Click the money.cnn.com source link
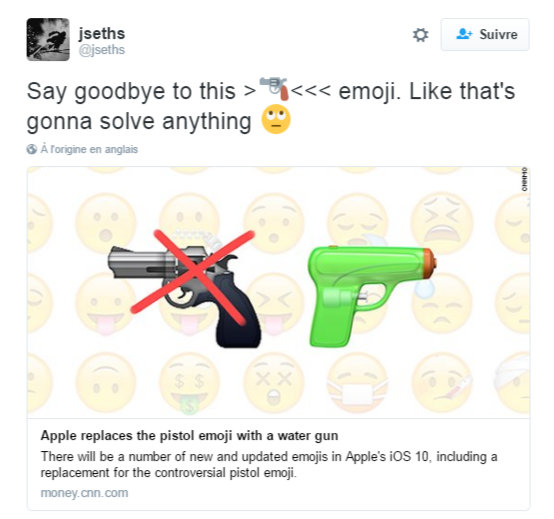Image resolution: width=554 pixels, height=519 pixels. tap(84, 493)
